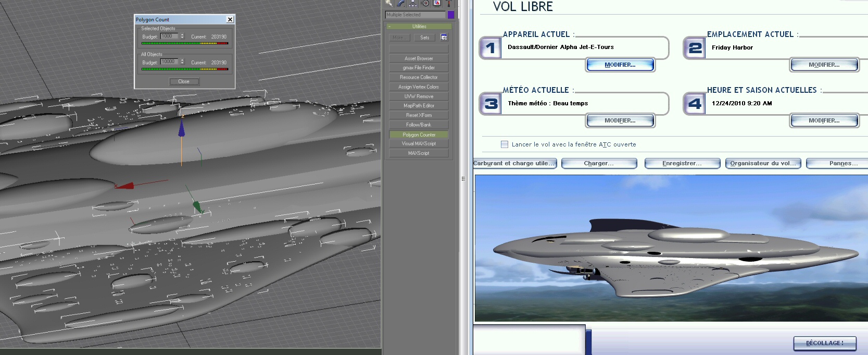
Task: Click the purple object color swatch
Action: click(x=451, y=15)
